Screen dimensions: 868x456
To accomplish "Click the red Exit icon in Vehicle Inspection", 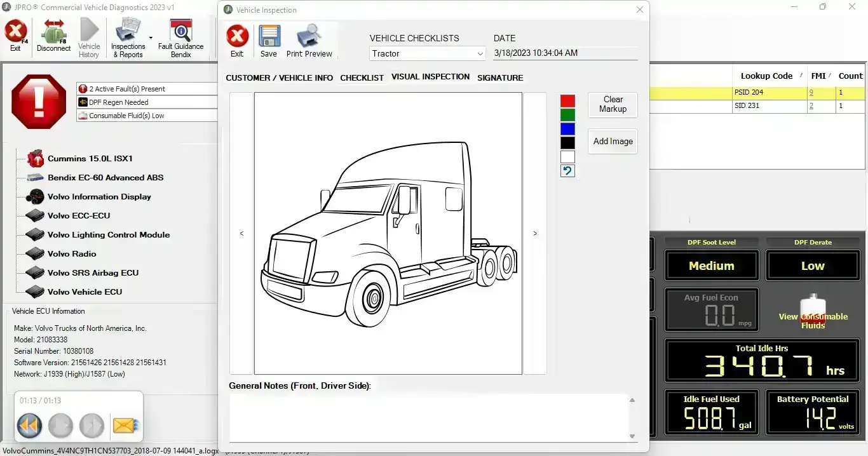I will [x=237, y=36].
